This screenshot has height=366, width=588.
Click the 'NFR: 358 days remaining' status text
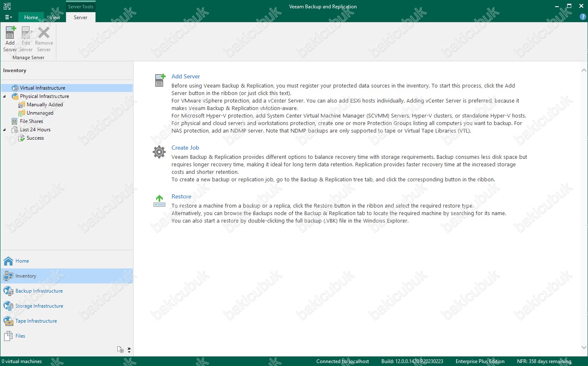pos(544,361)
